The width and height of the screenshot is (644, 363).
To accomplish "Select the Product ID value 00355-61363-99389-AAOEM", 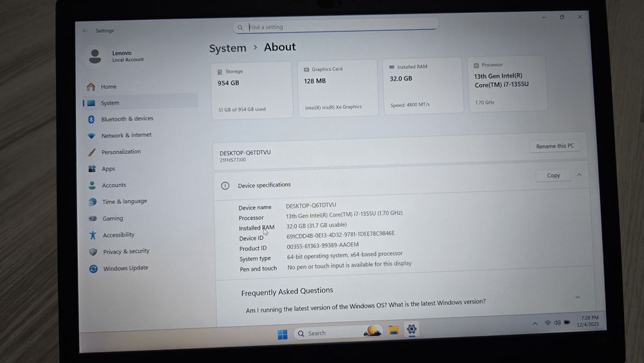I will (x=323, y=246).
